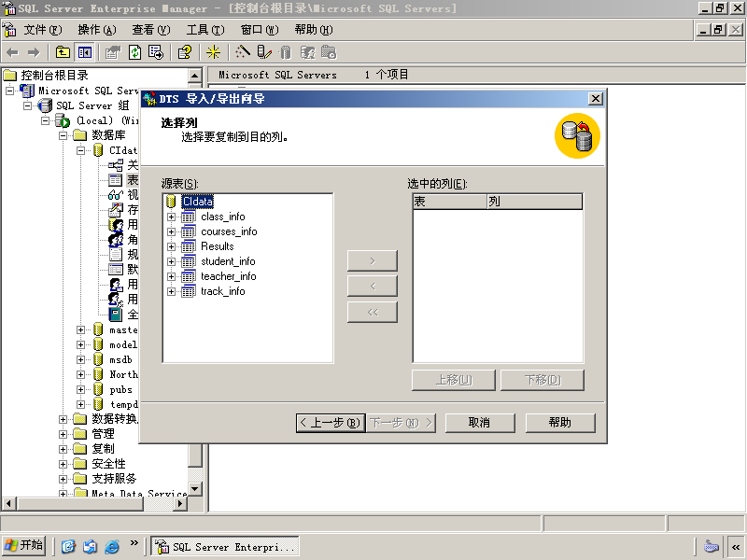Image resolution: width=747 pixels, height=560 pixels.
Task: Click the New Login toolbar icon
Action: coord(307,52)
